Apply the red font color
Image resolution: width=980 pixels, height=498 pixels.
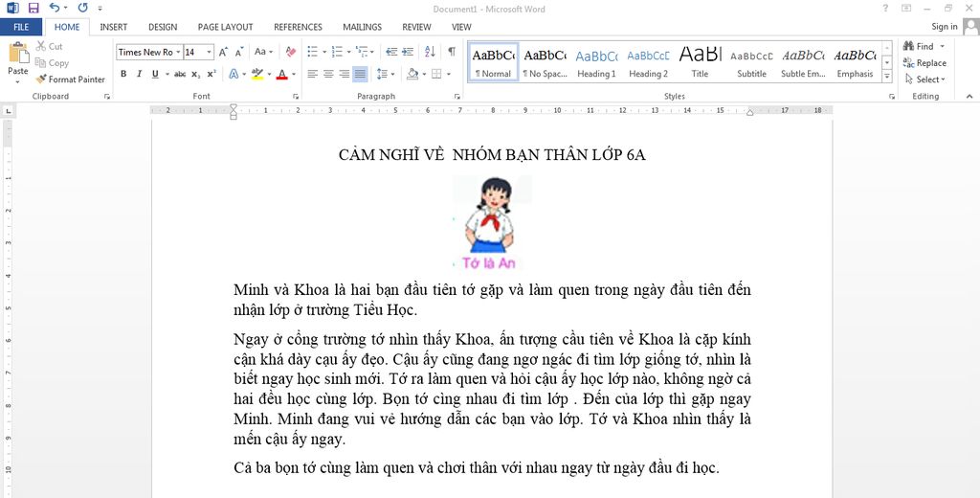coord(281,74)
